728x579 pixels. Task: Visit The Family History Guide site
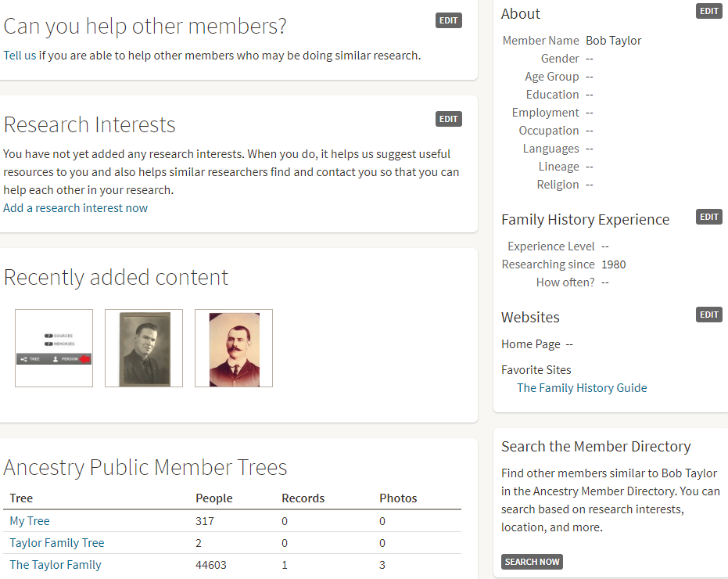(582, 388)
